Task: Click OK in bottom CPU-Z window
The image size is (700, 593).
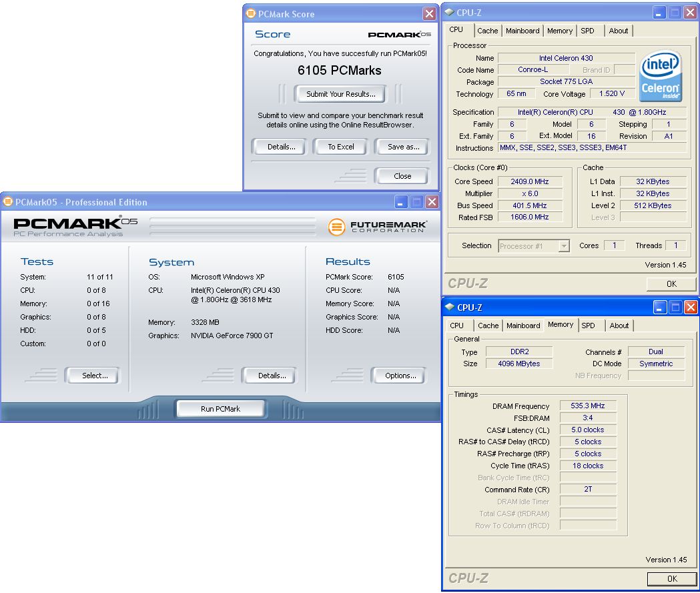Action: click(x=672, y=579)
